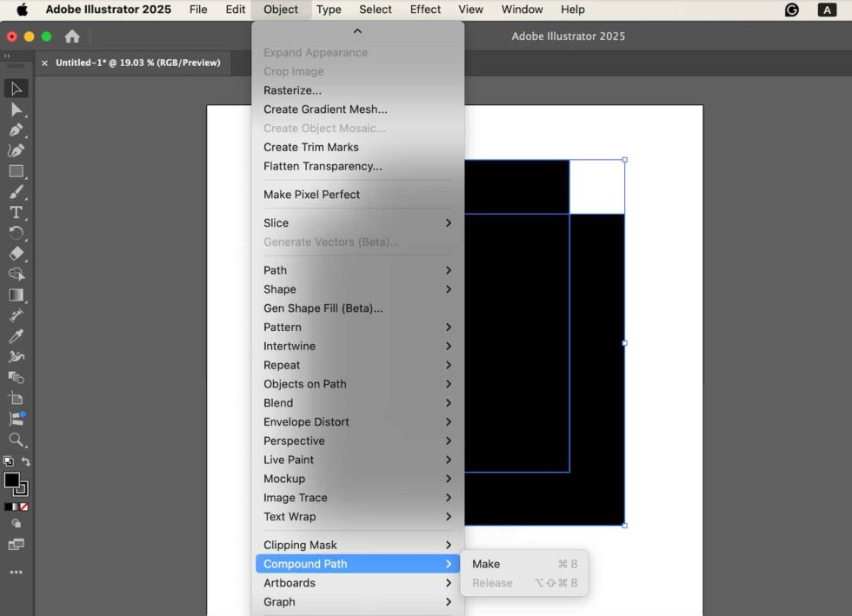Expand the Envelope Distort submenu
Viewport: 852px width, 616px height.
[306, 421]
